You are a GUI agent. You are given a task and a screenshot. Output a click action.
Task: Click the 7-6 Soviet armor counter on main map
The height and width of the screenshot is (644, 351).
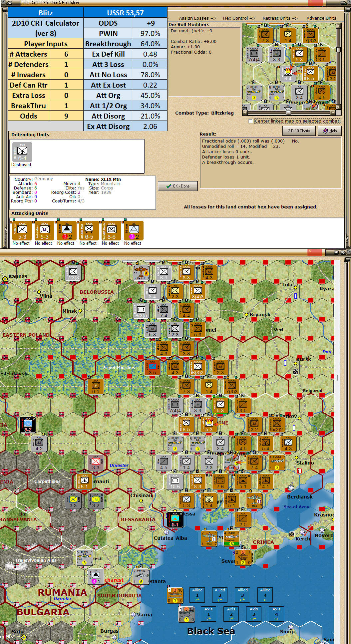click(220, 482)
